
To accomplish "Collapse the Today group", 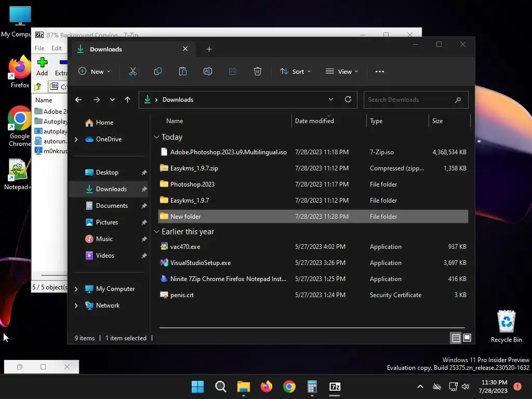I will [x=156, y=137].
